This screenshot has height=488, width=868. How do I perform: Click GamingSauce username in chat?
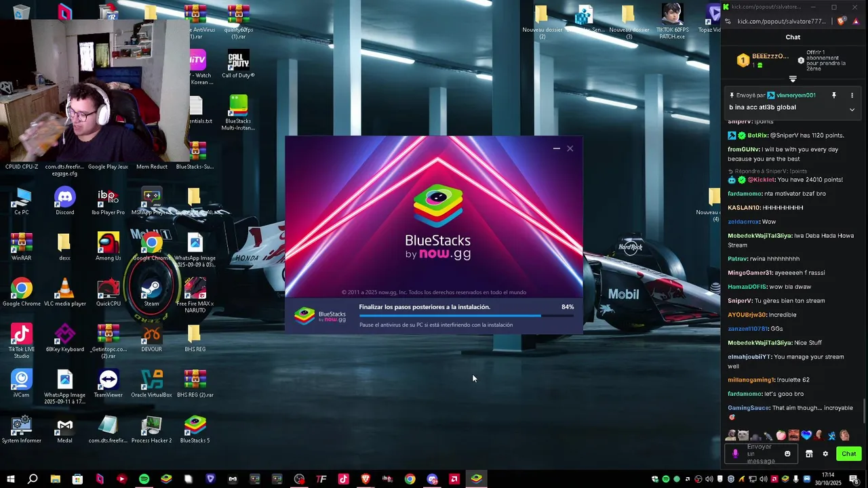[749, 408]
